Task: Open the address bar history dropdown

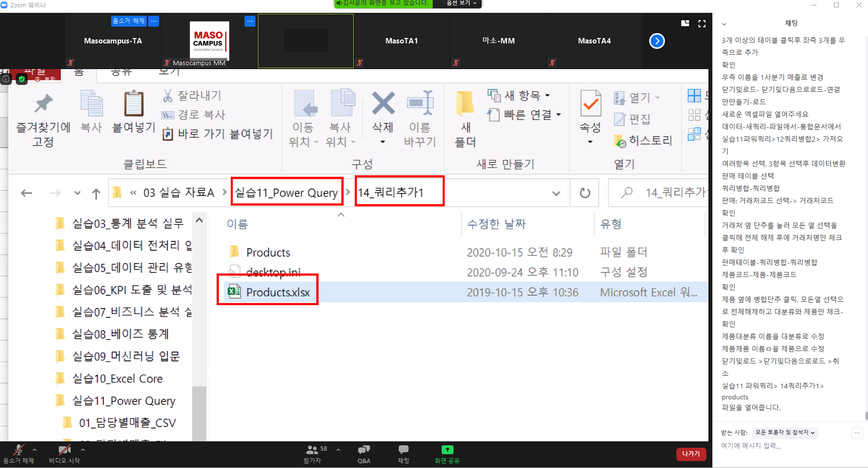Action: tap(556, 193)
